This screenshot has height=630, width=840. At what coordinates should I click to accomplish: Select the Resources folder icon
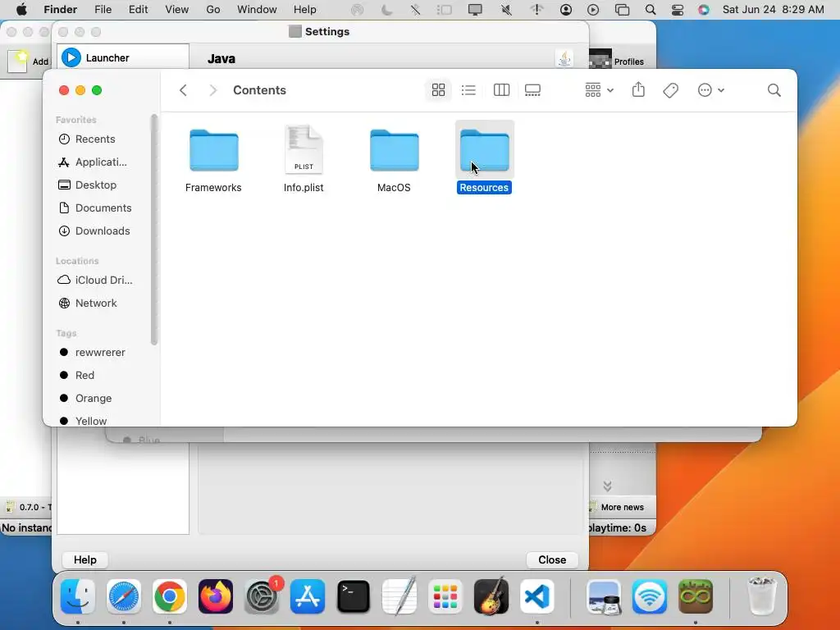(484, 151)
